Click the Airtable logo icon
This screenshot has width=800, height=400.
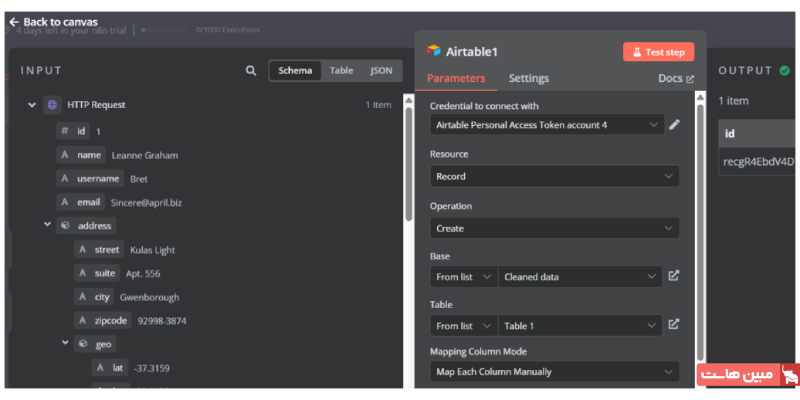click(434, 51)
